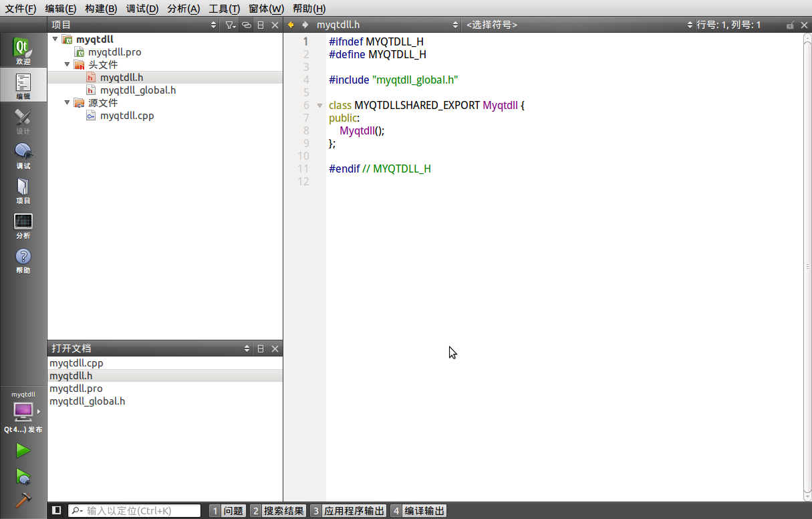The width and height of the screenshot is (812, 519).
Task: Run the project with green play button
Action: tap(23, 451)
